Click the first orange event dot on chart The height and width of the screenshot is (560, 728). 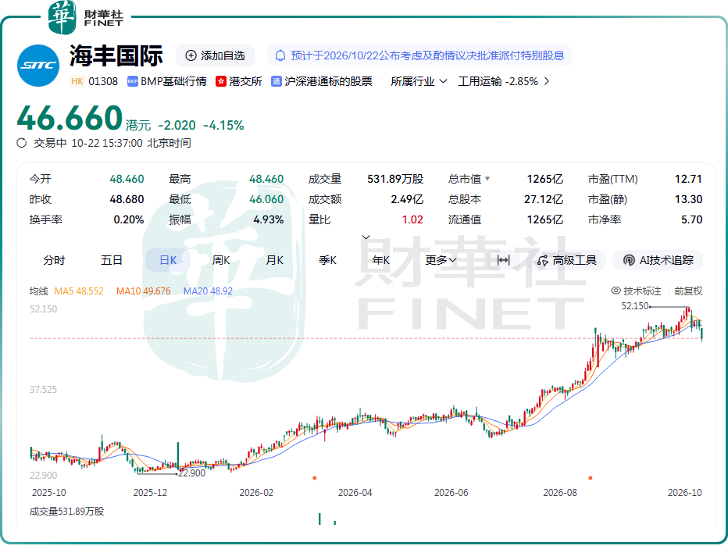click(x=315, y=478)
